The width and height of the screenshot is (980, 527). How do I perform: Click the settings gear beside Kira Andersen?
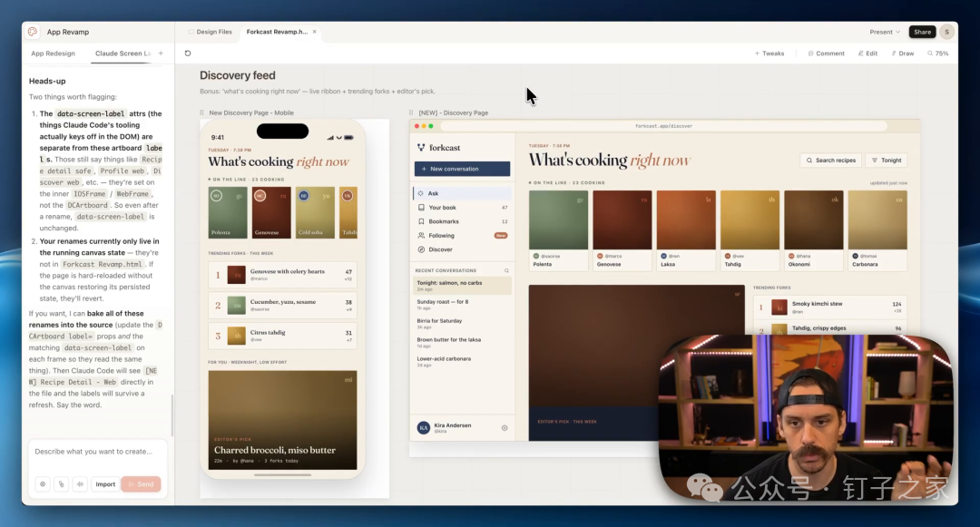505,428
